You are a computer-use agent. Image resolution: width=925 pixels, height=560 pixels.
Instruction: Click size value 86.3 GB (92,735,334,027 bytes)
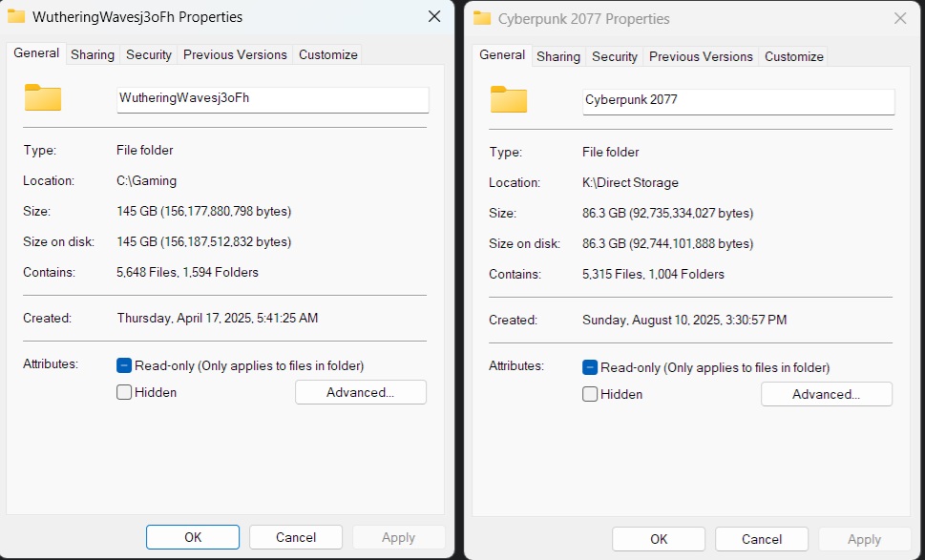tap(668, 213)
